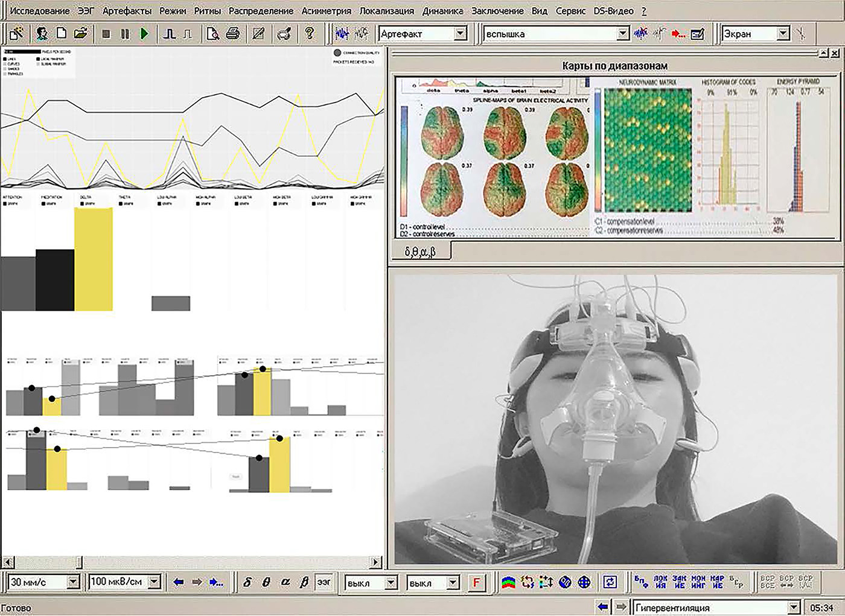This screenshot has height=616, width=845.
Task: Toggle the delta rhythm filter
Action: point(247,582)
